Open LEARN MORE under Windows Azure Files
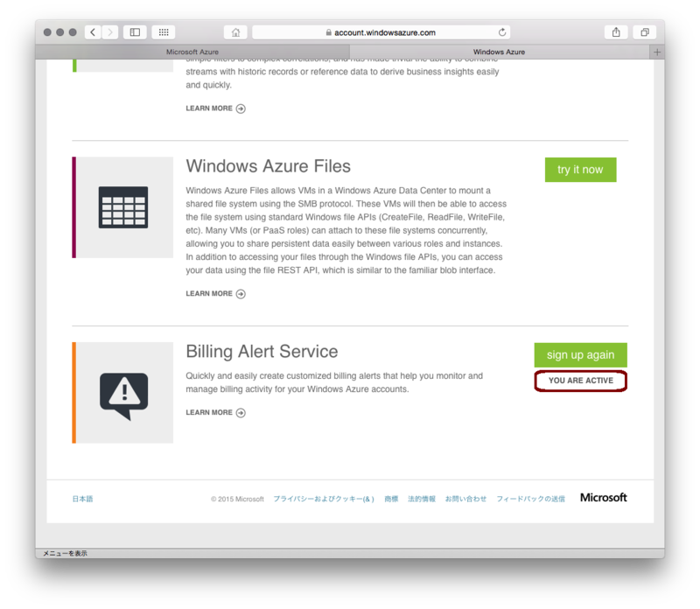Image resolution: width=700 pixels, height=609 pixels. (215, 293)
